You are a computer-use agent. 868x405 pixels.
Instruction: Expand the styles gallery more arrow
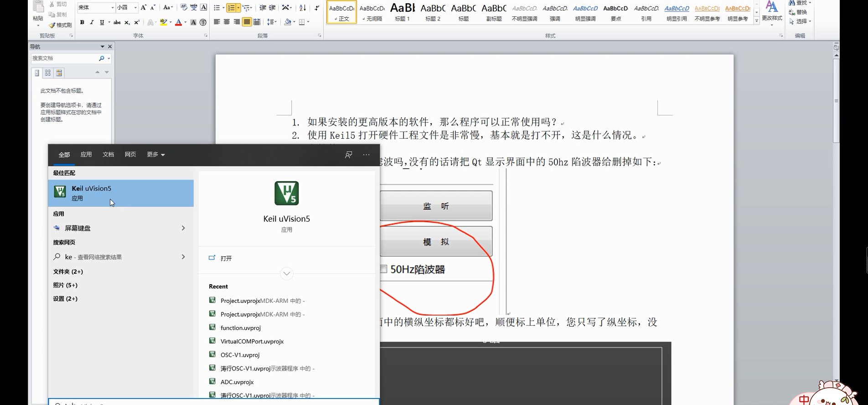coord(757,21)
